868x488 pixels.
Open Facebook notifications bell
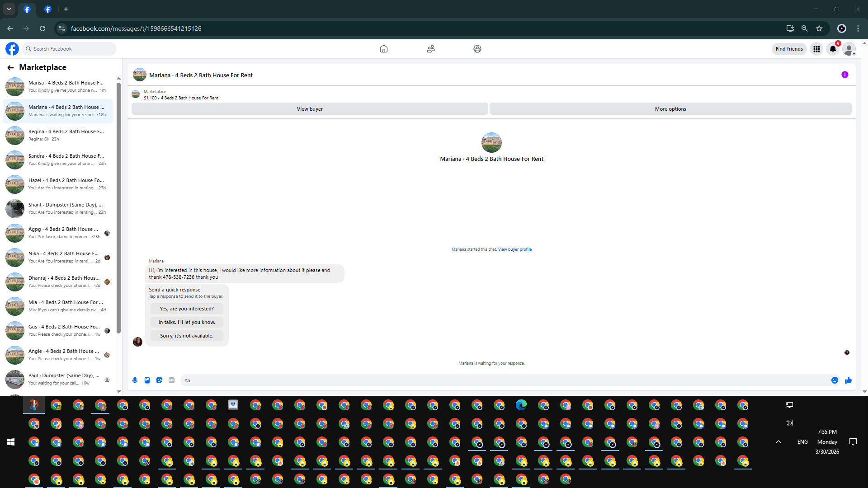point(833,49)
